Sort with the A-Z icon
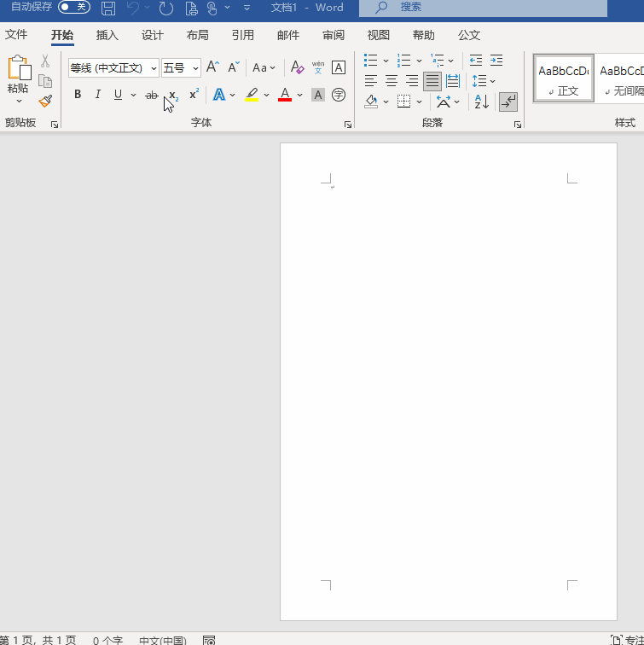 point(482,102)
